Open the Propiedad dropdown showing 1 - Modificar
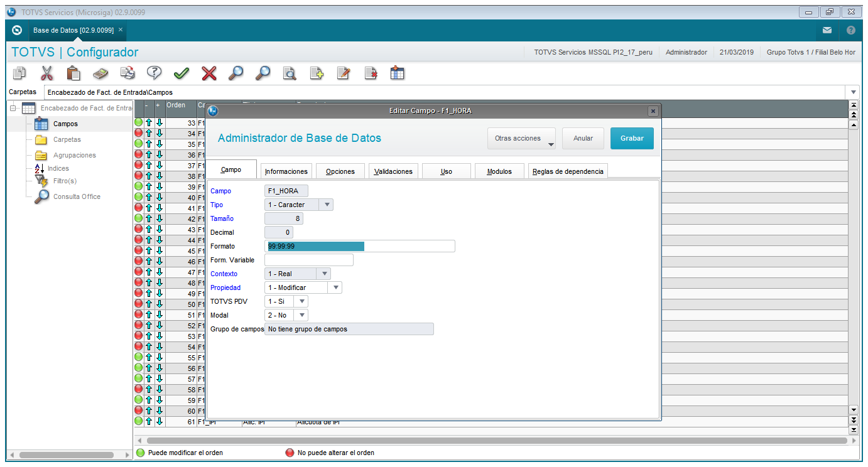 (335, 287)
